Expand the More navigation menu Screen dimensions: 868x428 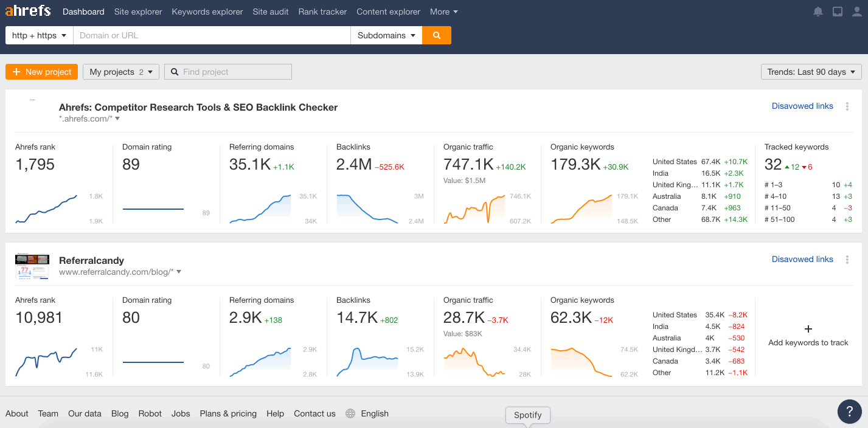pyautogui.click(x=443, y=12)
